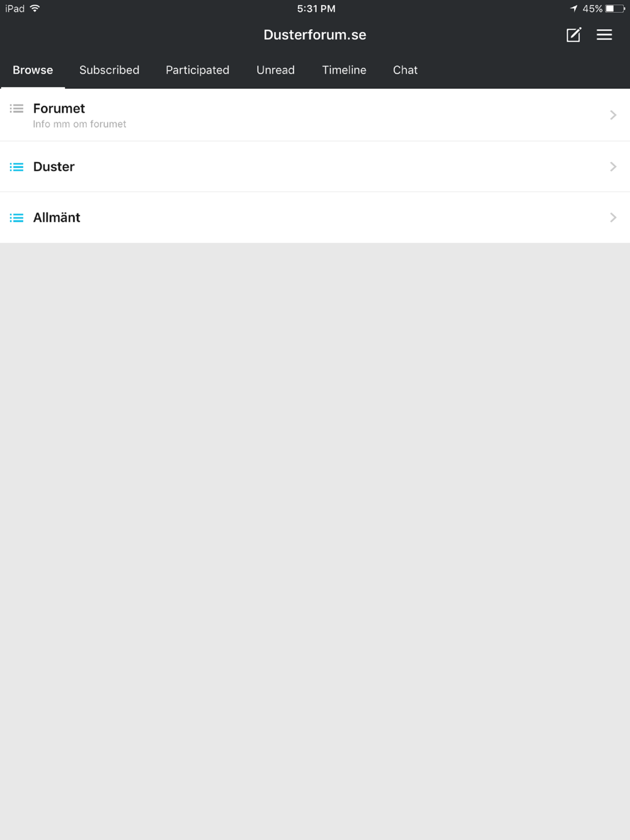Expand Duster with its chevron arrow
Screen dimensions: 630x840
(x=613, y=166)
